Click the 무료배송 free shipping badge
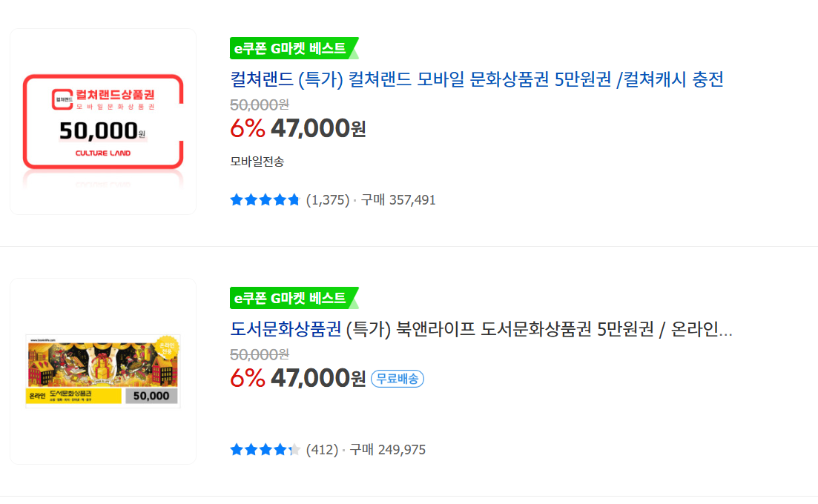The image size is (818, 504). point(398,379)
